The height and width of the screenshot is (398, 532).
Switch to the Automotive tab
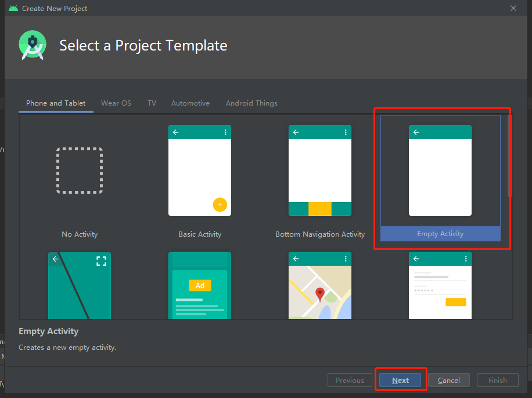tap(190, 103)
